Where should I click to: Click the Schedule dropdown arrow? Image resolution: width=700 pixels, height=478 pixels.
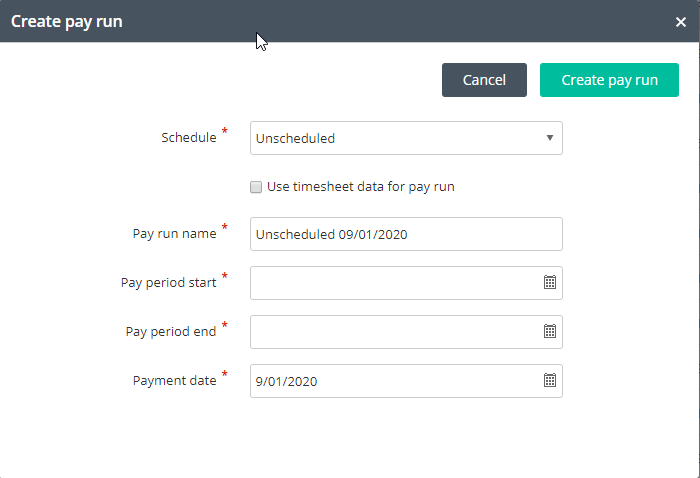tap(550, 138)
